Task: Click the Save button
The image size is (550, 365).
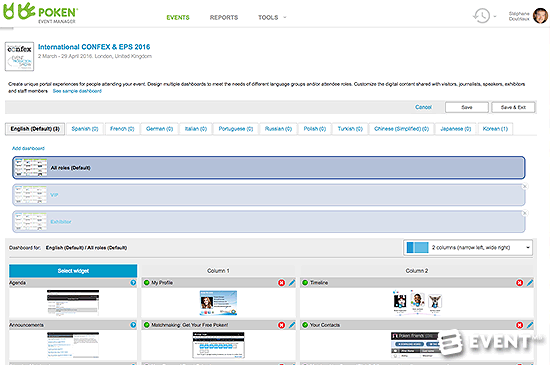Action: (467, 107)
